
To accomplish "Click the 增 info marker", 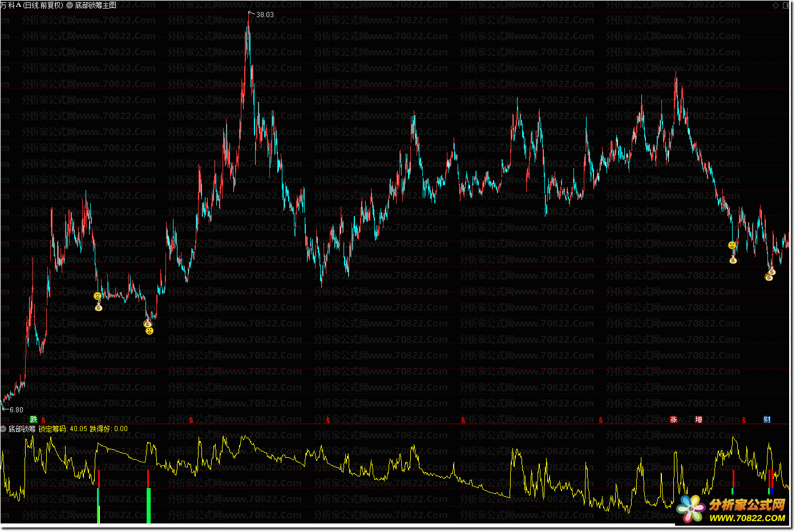I will click(x=699, y=420).
